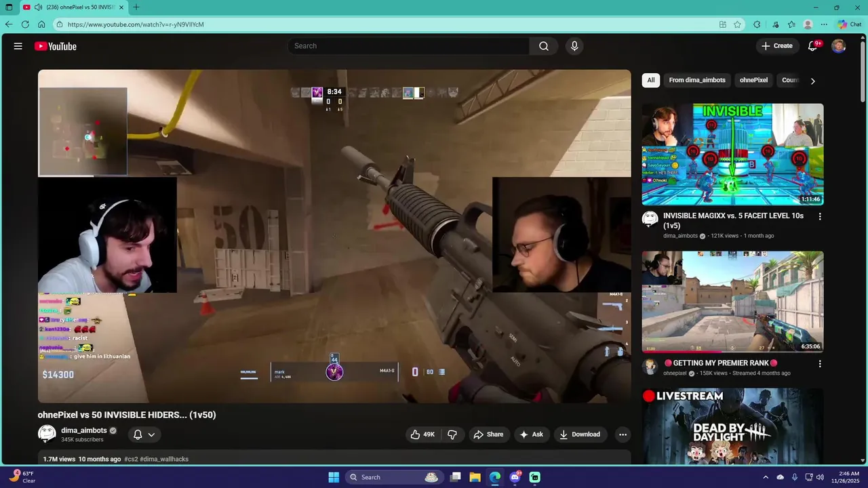This screenshot has width=868, height=488.
Task: View site information padlock icon
Action: pos(60,24)
